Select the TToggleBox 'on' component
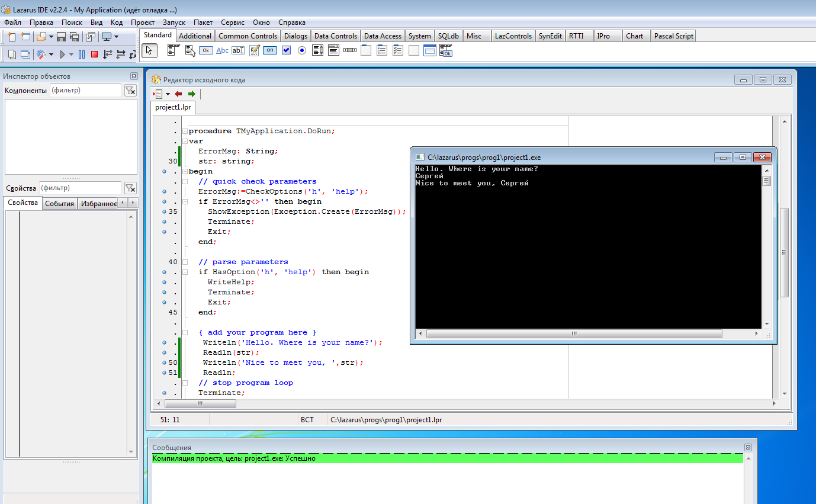 coord(270,51)
